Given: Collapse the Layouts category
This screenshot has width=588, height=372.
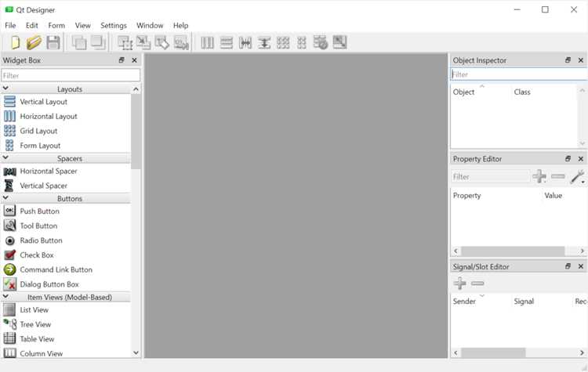Looking at the screenshot, I should (x=5, y=88).
